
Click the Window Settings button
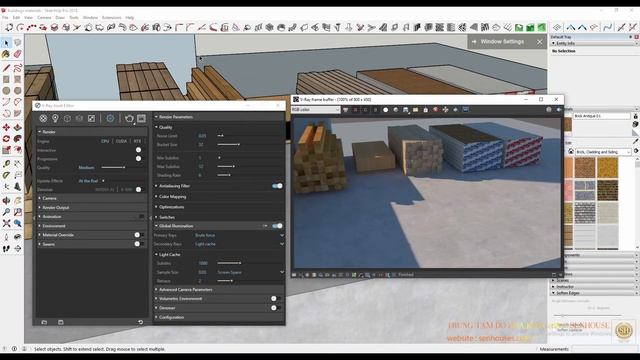click(502, 42)
